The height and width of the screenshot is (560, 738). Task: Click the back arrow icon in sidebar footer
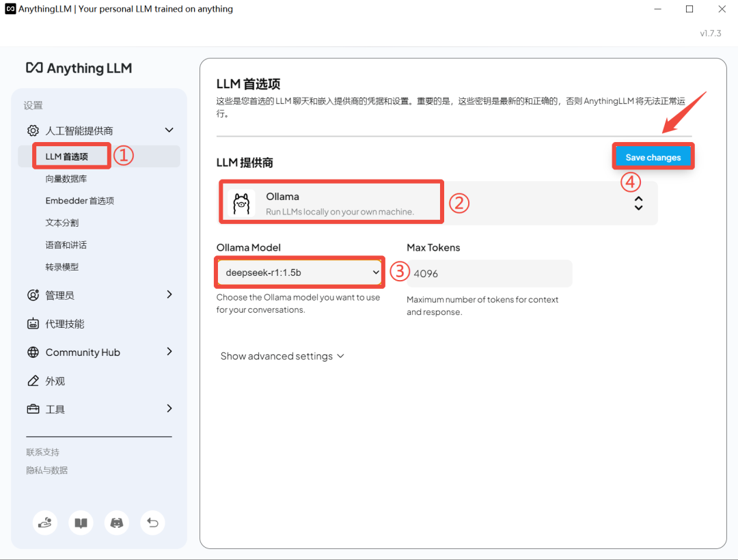(152, 523)
